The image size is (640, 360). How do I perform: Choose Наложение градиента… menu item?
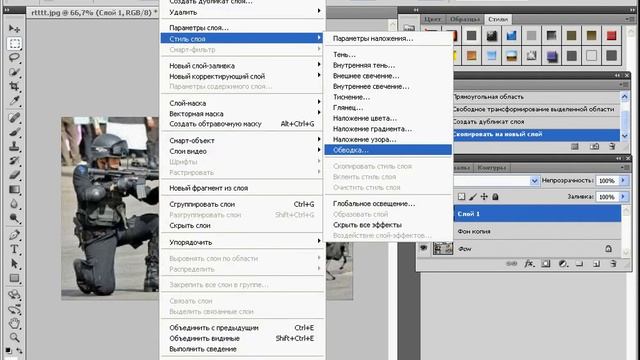coord(388,129)
